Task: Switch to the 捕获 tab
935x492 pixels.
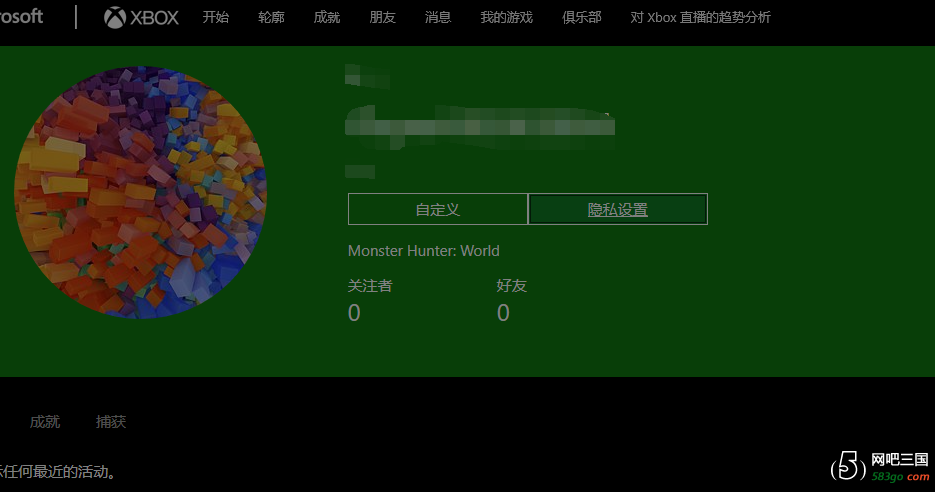Action: (111, 422)
